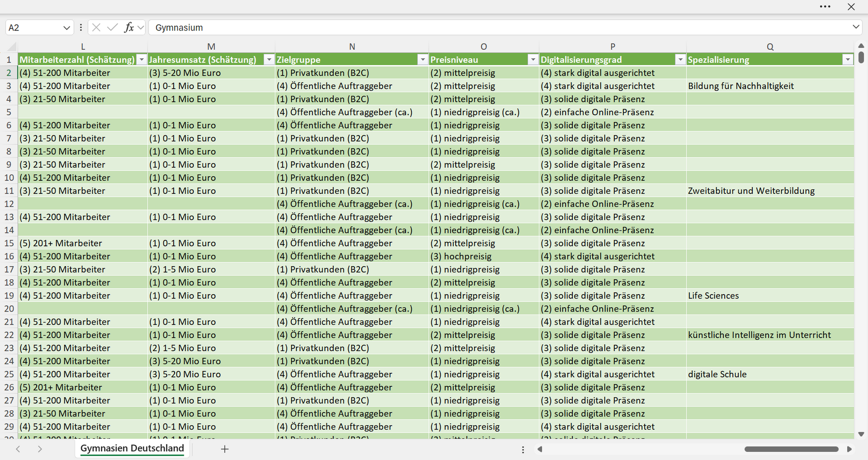The width and height of the screenshot is (868, 460).
Task: Select (2) 1-5 Mio Euro in row 23
Action: coord(211,348)
